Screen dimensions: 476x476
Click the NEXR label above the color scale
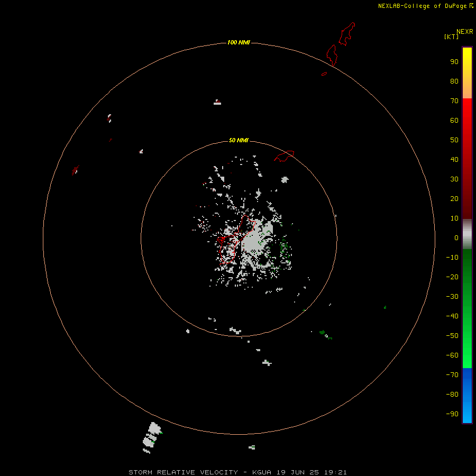(465, 32)
